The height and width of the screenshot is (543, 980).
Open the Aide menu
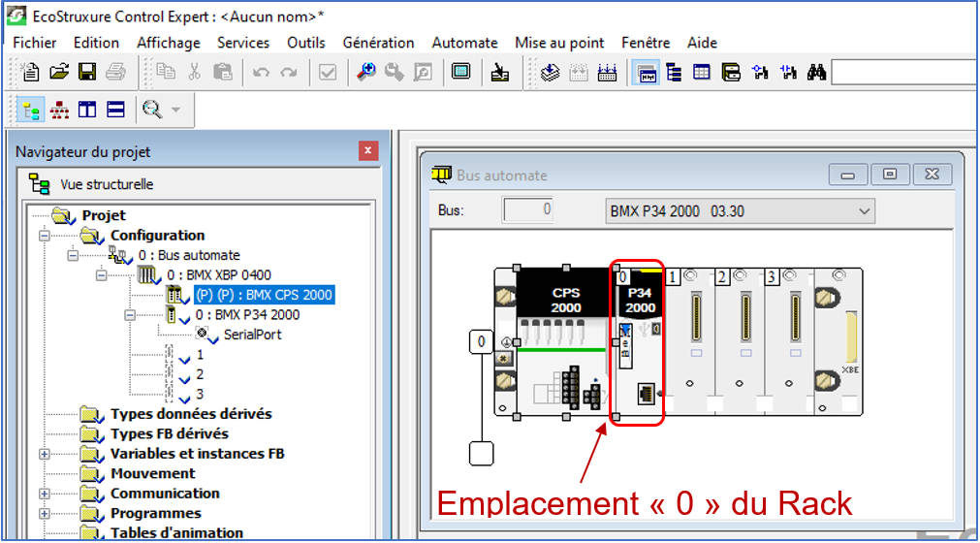(x=702, y=43)
